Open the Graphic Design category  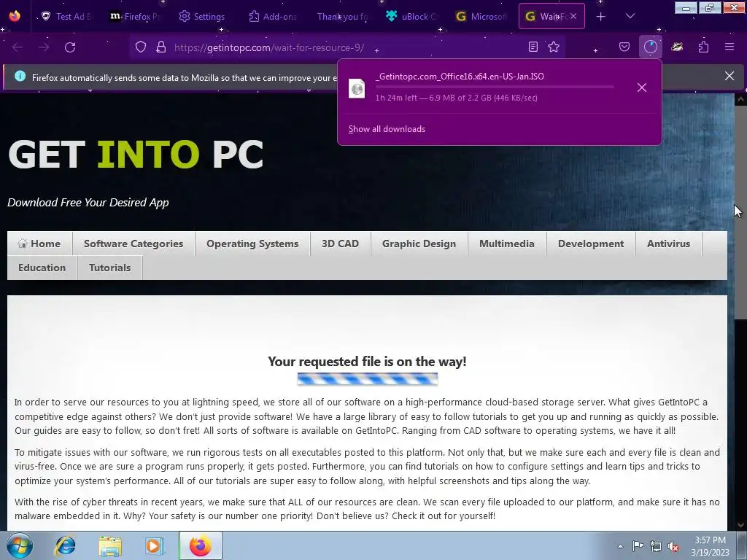(419, 244)
